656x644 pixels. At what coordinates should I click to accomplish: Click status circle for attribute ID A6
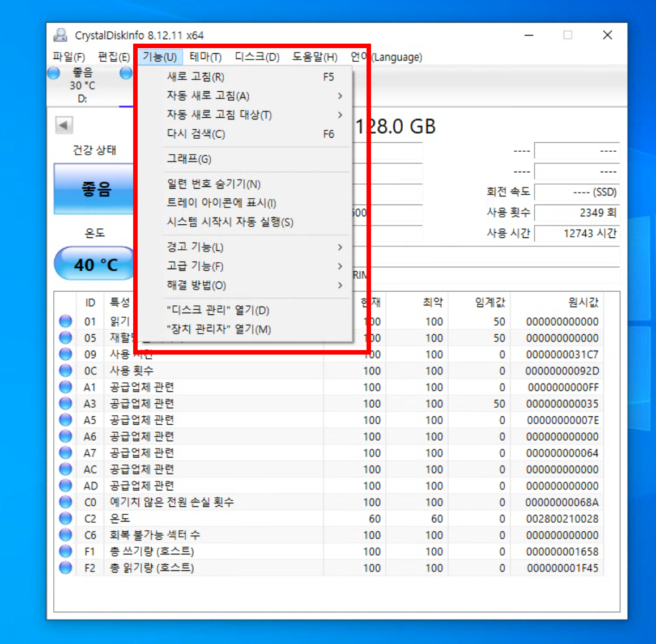click(x=66, y=436)
